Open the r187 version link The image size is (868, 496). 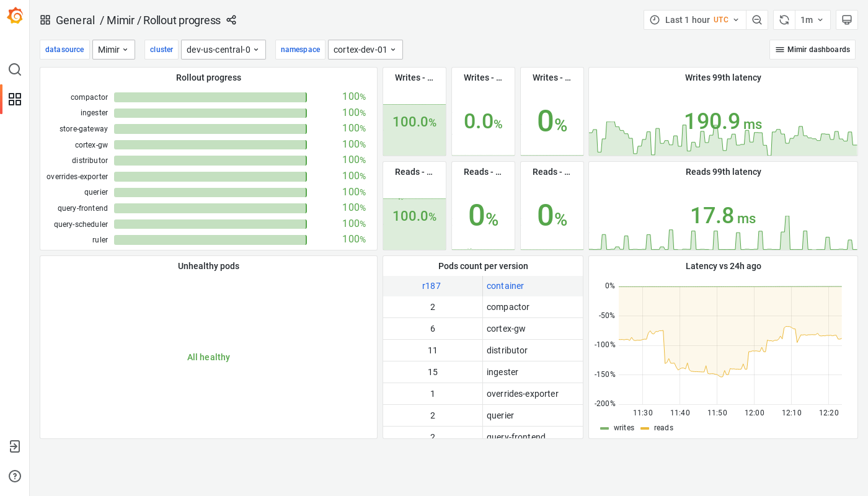click(432, 286)
